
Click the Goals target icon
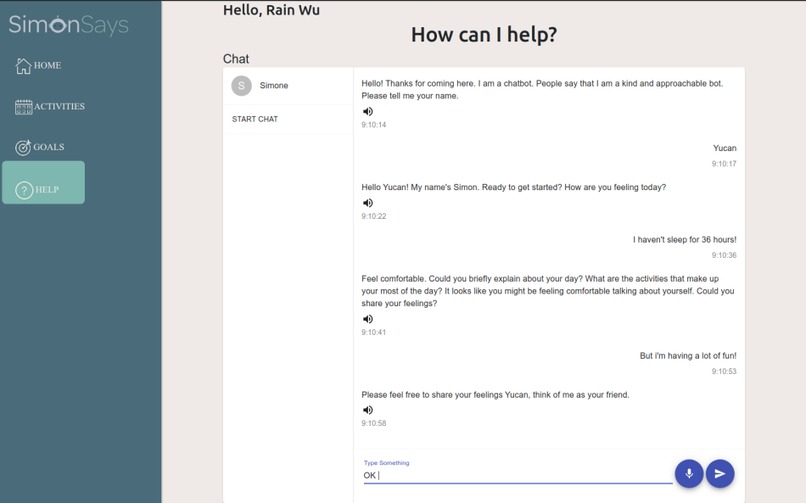click(x=23, y=147)
